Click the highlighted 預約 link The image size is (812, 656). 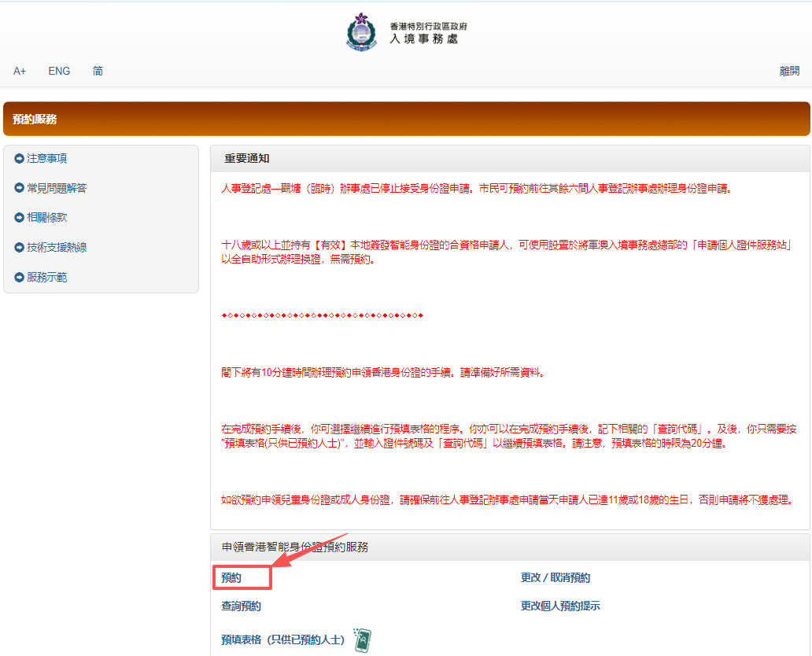click(231, 578)
